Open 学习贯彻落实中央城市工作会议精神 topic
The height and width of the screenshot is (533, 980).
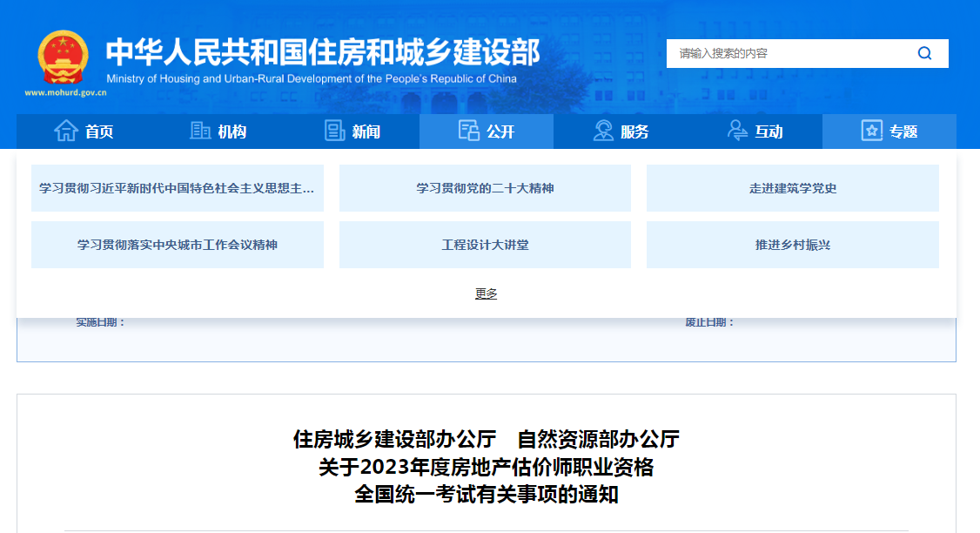coord(178,245)
